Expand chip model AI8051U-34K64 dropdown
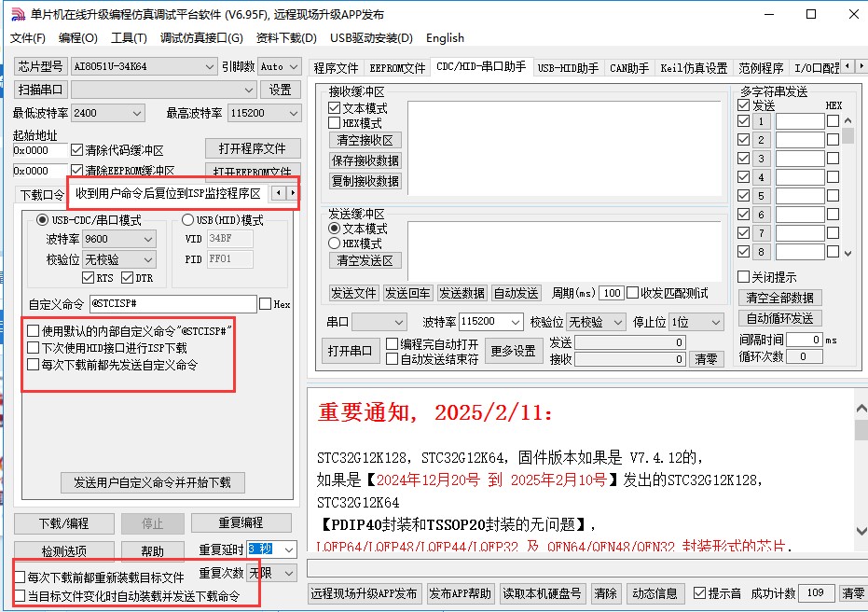The width and height of the screenshot is (868, 612). click(209, 66)
